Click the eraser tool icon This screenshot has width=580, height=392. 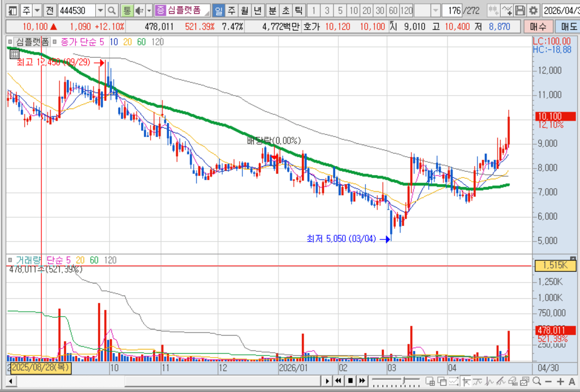pos(513,381)
